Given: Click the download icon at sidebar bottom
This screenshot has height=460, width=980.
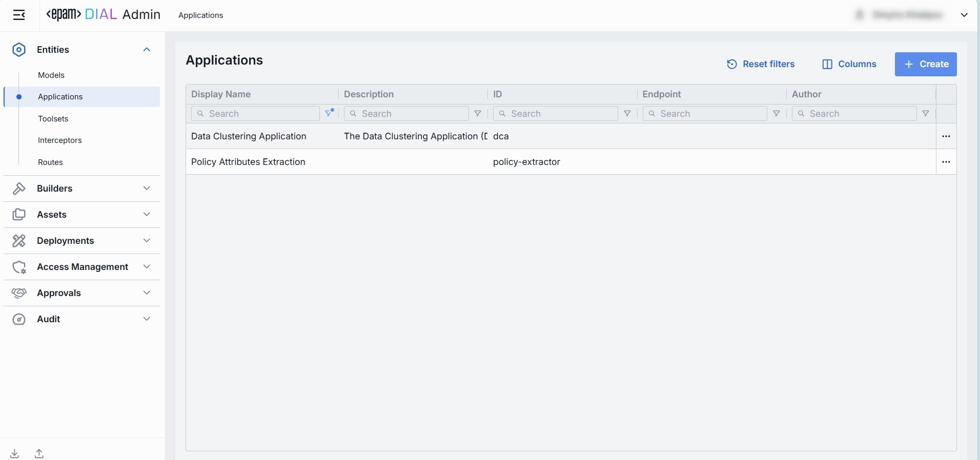Looking at the screenshot, I should tap(15, 453).
